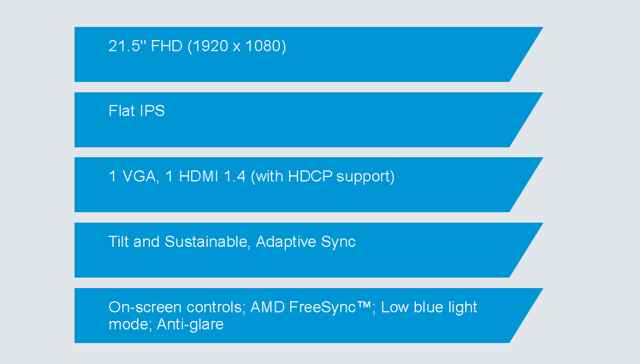This screenshot has height=364, width=640.
Task: Click the "21.5'' FHD" screen size text
Action: [x=145, y=46]
